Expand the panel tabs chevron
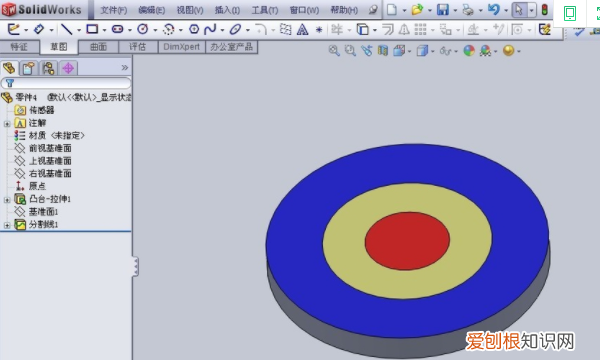Image resolution: width=600 pixels, height=360 pixels. click(125, 68)
